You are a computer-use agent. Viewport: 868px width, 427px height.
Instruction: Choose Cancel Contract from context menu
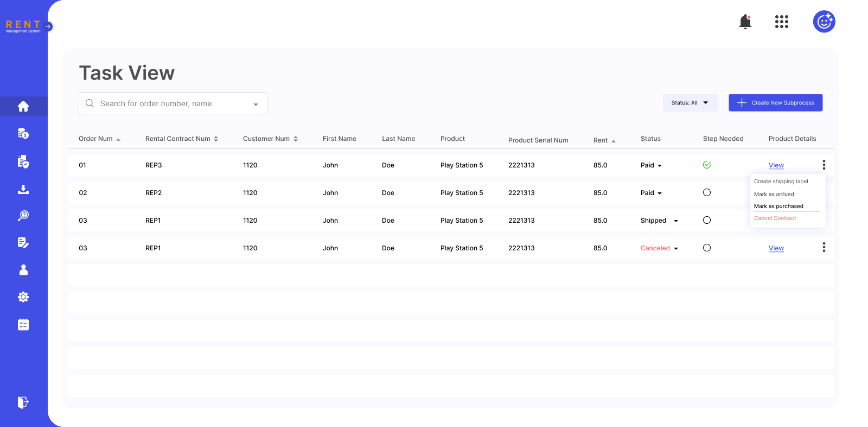tap(775, 218)
